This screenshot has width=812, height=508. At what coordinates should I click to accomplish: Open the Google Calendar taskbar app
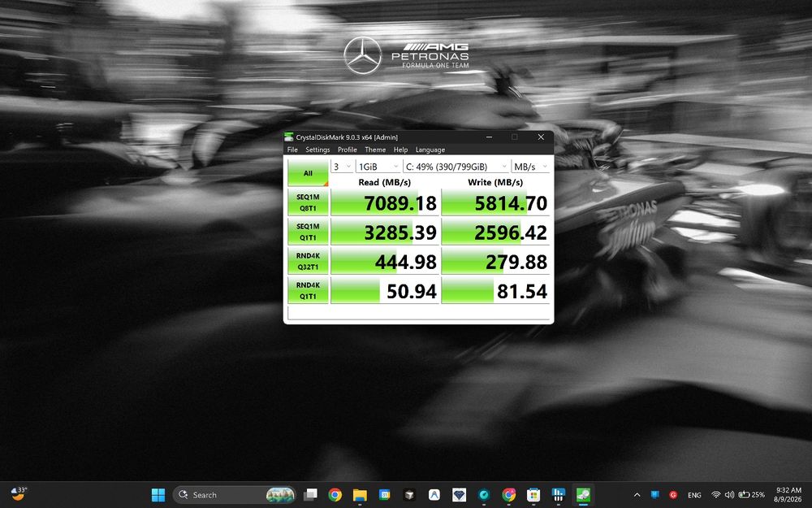click(x=385, y=494)
